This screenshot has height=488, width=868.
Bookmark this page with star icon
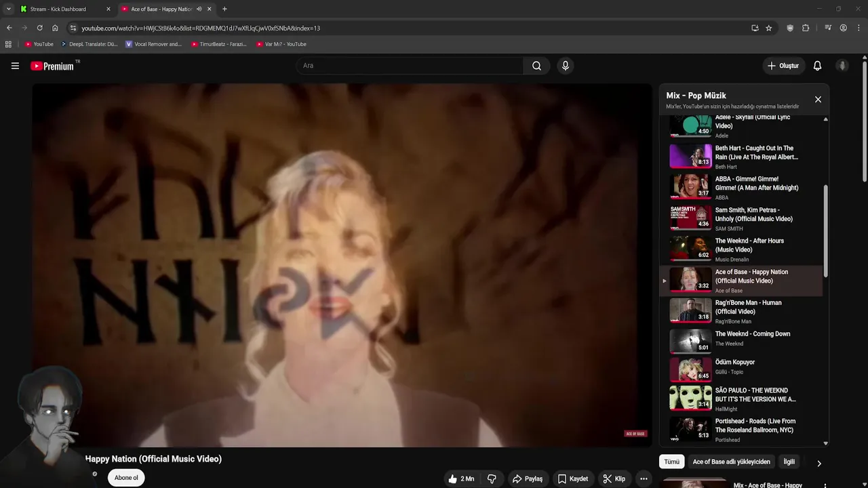[x=768, y=28]
